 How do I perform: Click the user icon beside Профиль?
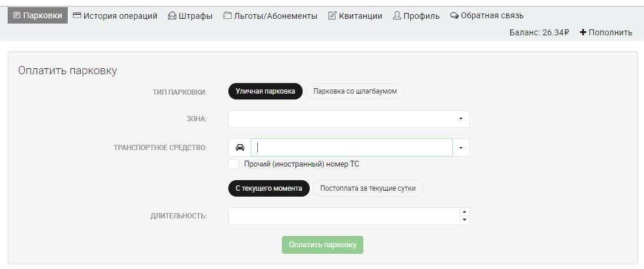(397, 16)
